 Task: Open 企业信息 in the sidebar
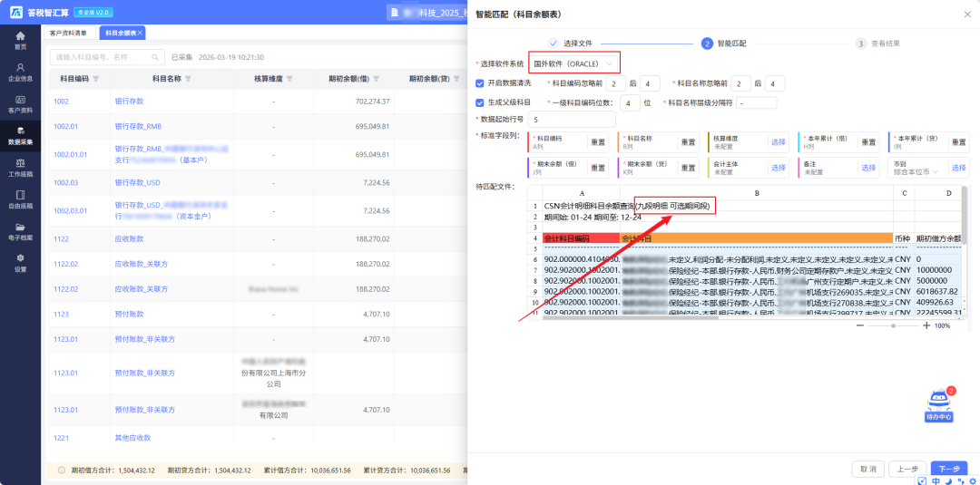point(21,72)
